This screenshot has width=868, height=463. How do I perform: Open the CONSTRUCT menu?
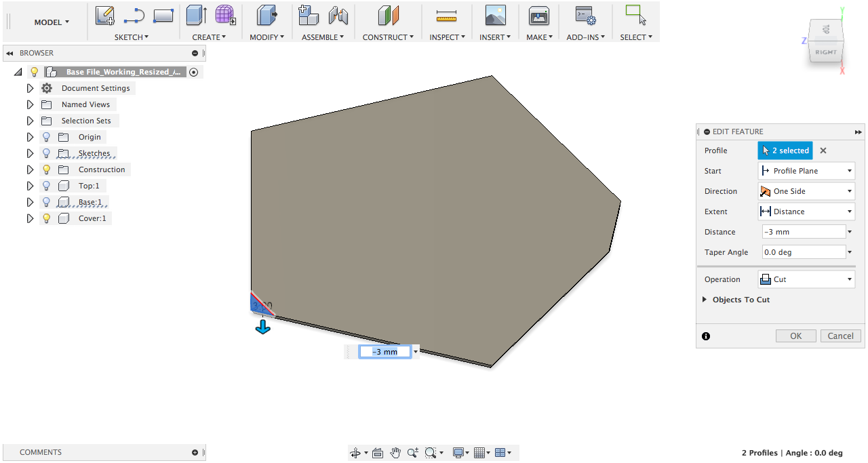388,37
